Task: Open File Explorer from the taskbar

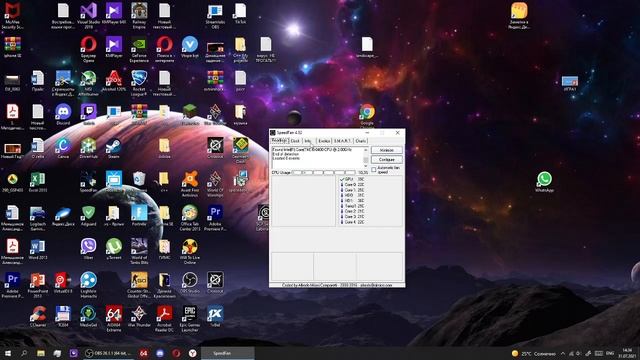Action: point(41,353)
